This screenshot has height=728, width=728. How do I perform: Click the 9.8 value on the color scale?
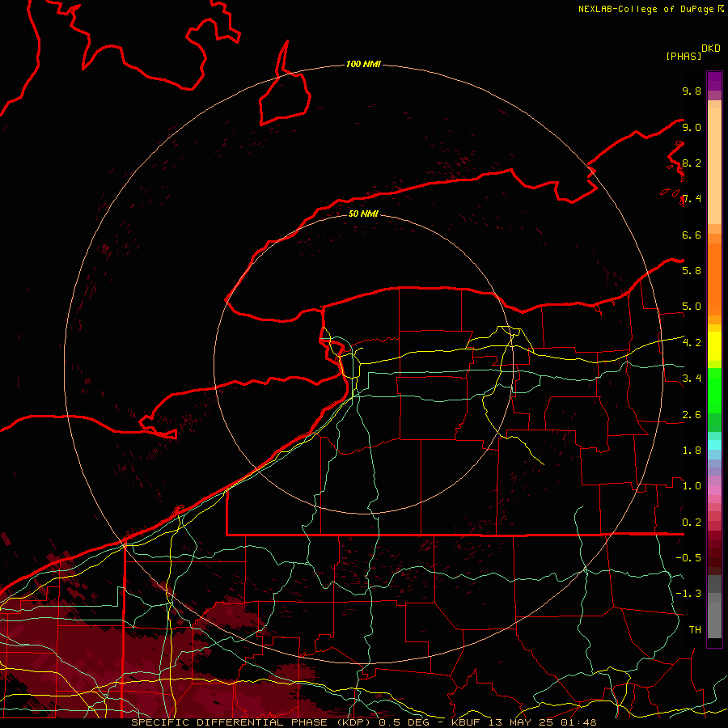692,91
